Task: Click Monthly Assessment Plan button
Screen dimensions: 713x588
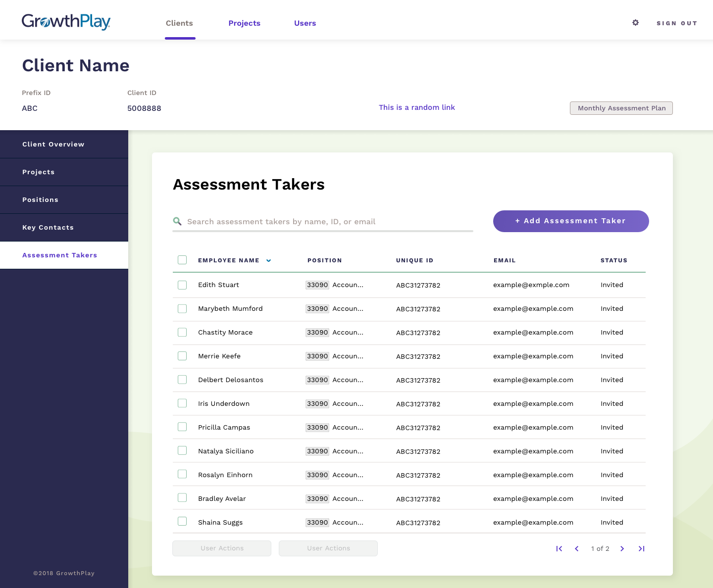Action: [621, 108]
